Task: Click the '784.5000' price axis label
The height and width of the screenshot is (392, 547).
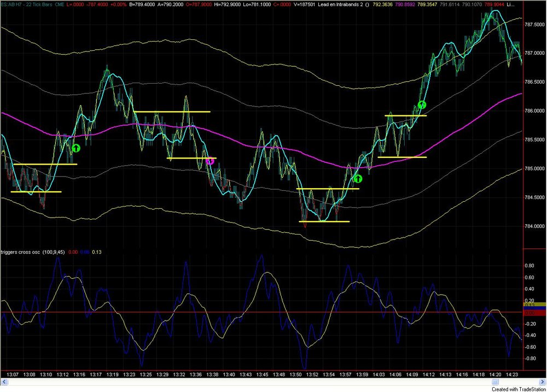Action: (534, 197)
